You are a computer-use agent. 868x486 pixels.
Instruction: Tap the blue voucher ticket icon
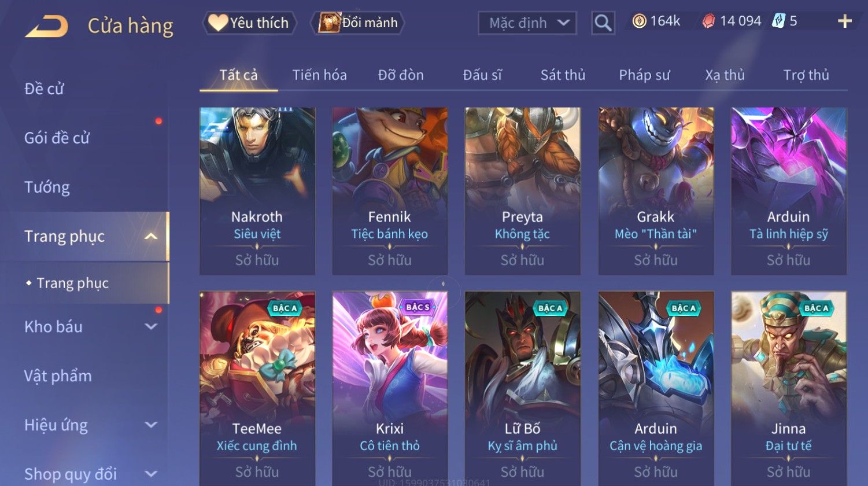click(x=778, y=21)
